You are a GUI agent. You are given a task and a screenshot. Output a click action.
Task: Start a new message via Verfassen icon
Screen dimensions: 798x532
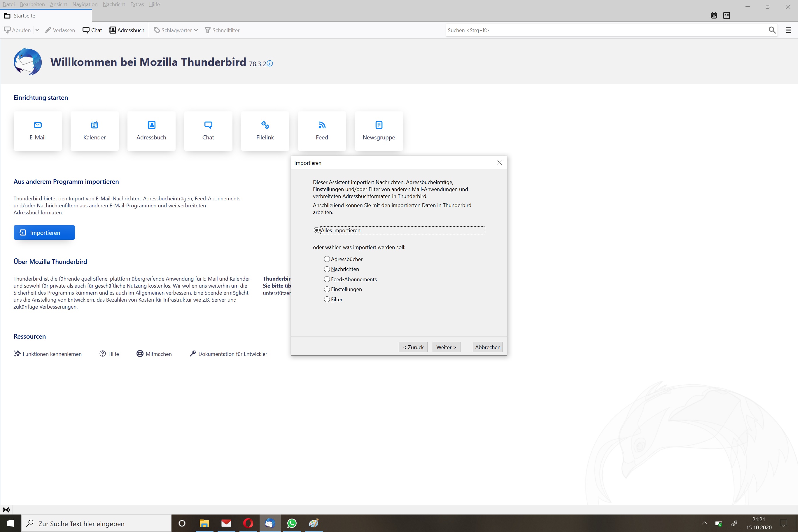[x=48, y=30]
